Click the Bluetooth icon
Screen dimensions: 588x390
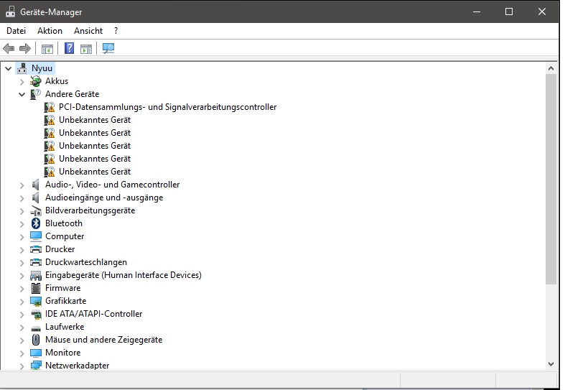(x=36, y=223)
